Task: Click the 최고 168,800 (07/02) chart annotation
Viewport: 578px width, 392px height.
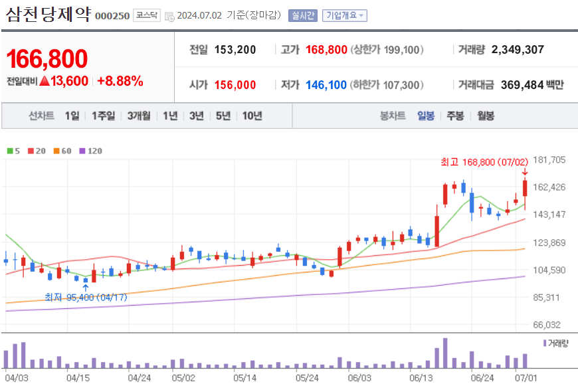Action: click(x=484, y=162)
